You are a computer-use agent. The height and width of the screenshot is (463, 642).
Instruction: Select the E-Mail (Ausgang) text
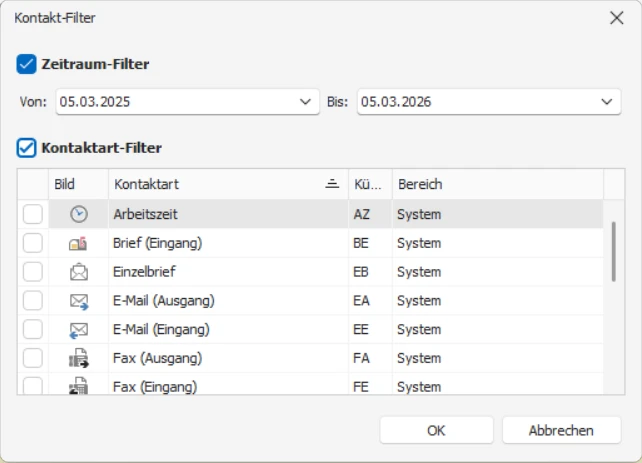click(164, 301)
